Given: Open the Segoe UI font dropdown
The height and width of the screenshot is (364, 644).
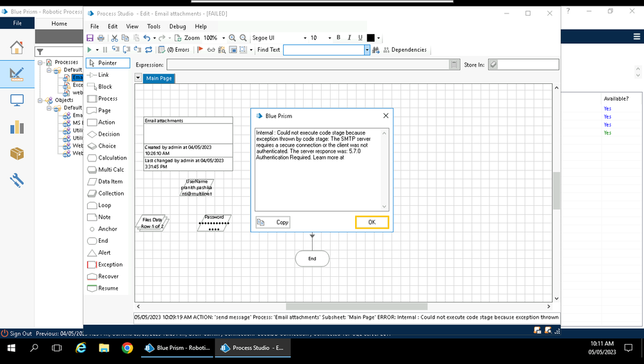Looking at the screenshot, I should (x=304, y=38).
